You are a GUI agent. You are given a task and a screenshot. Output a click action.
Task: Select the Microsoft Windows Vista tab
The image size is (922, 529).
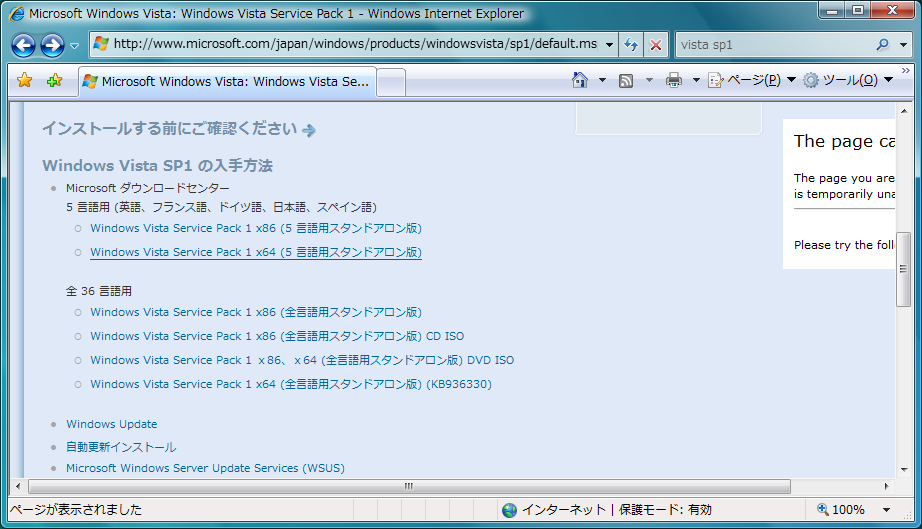[x=227, y=82]
